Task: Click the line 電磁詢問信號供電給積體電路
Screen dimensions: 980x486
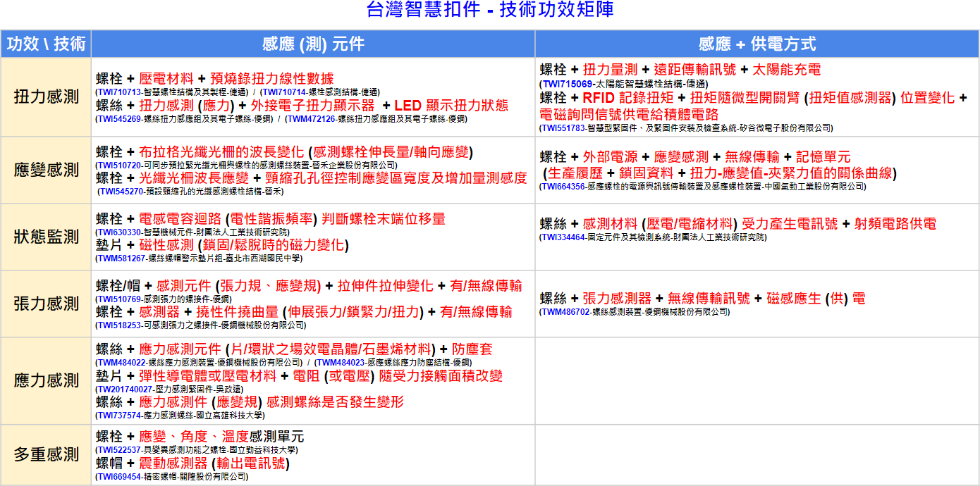Action: pyautogui.click(x=629, y=114)
